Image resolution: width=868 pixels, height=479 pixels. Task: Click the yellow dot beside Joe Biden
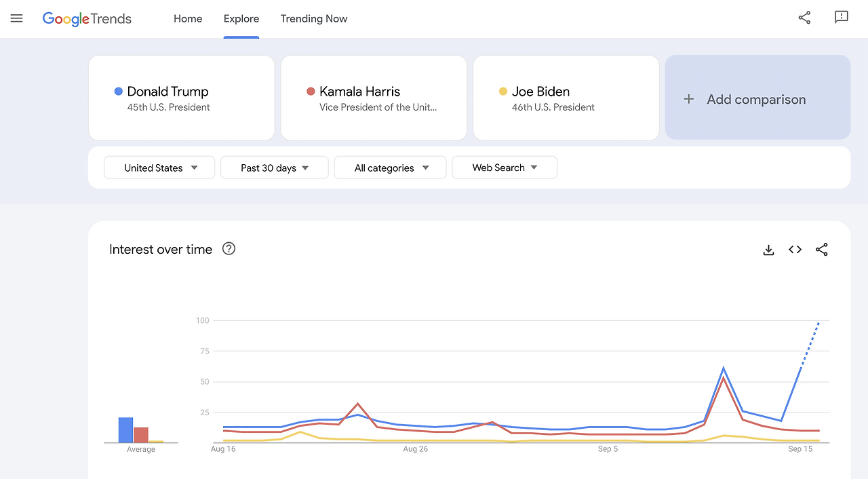pos(503,92)
